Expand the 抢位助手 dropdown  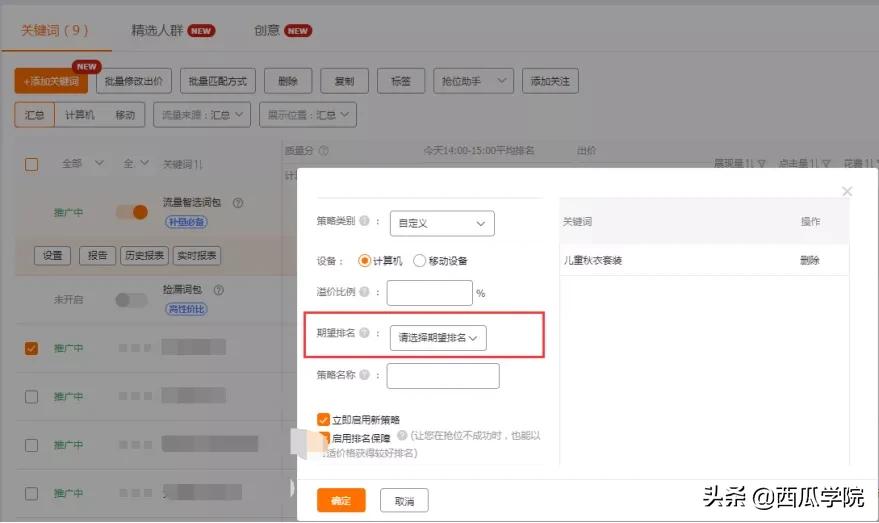473,81
